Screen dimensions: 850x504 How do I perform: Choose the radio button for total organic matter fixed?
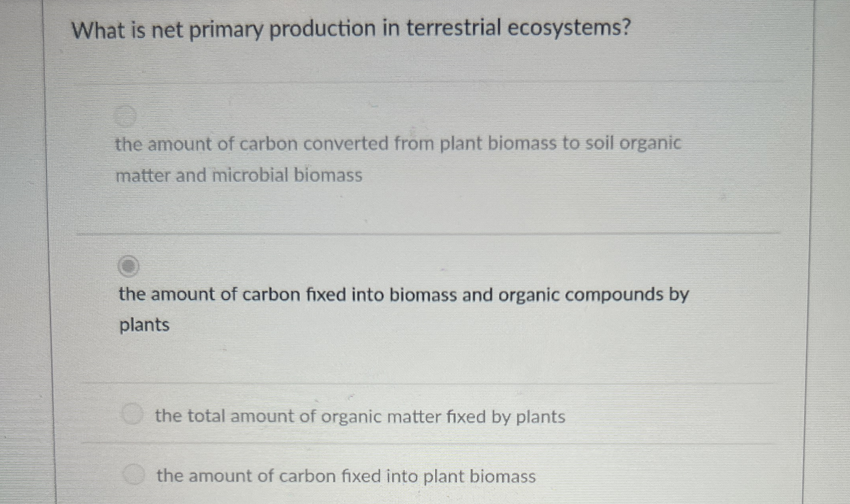[132, 414]
